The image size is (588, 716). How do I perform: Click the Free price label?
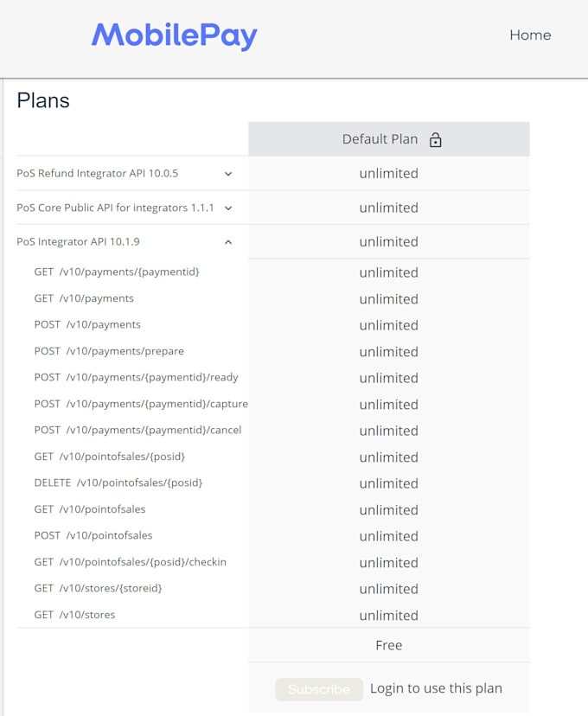[x=388, y=645]
